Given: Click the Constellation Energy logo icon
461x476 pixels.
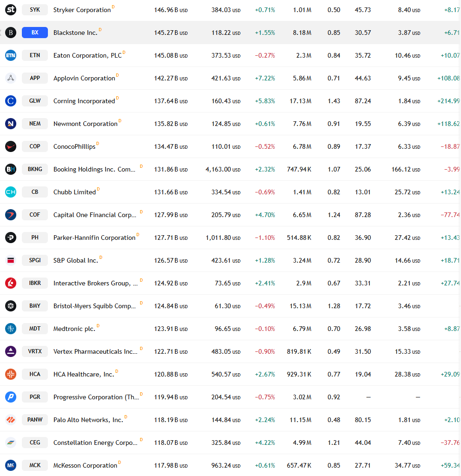Looking at the screenshot, I should [11, 443].
